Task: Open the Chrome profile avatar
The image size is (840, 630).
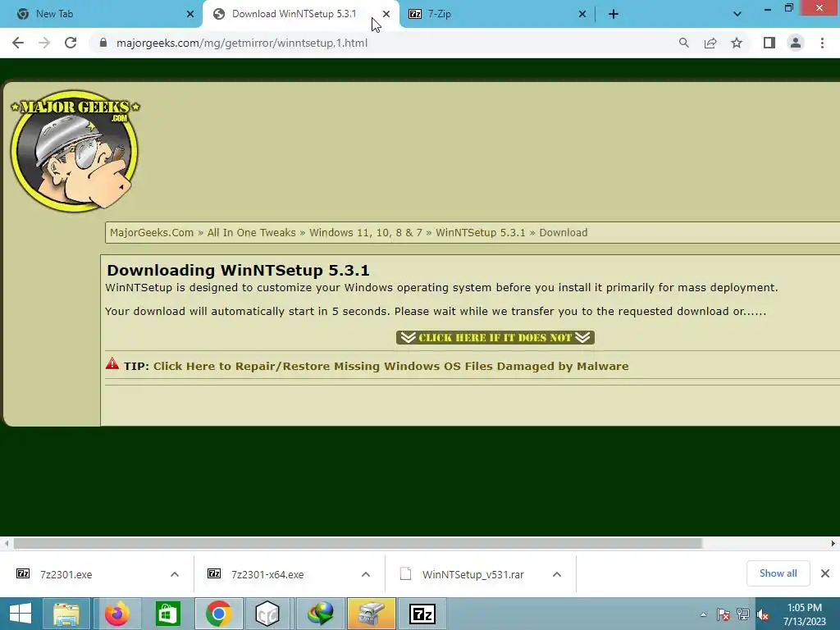Action: (796, 43)
